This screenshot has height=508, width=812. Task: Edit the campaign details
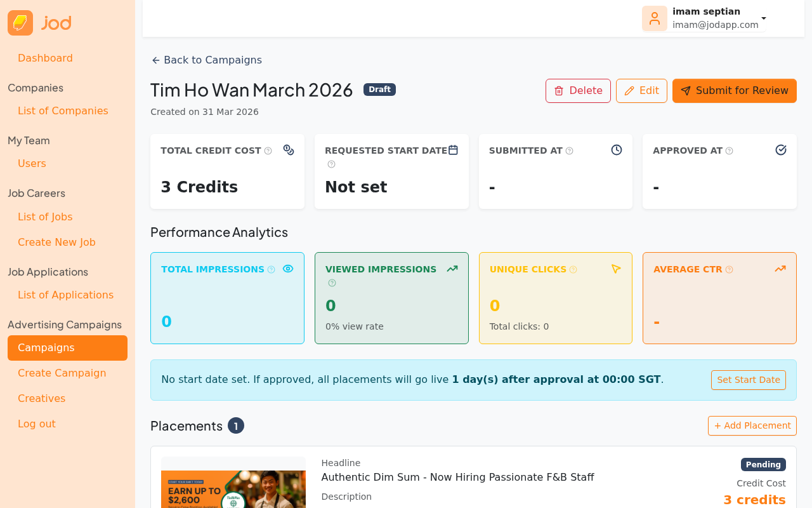(641, 91)
